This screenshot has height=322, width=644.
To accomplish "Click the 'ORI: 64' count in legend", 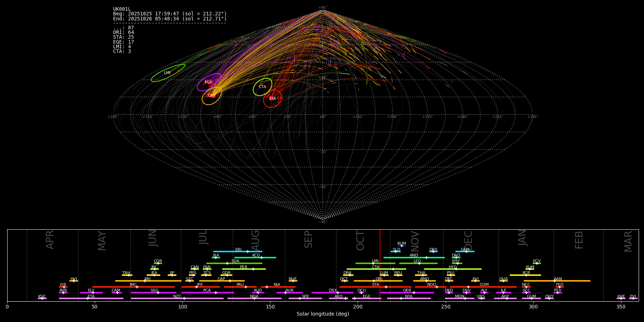I will (123, 33).
